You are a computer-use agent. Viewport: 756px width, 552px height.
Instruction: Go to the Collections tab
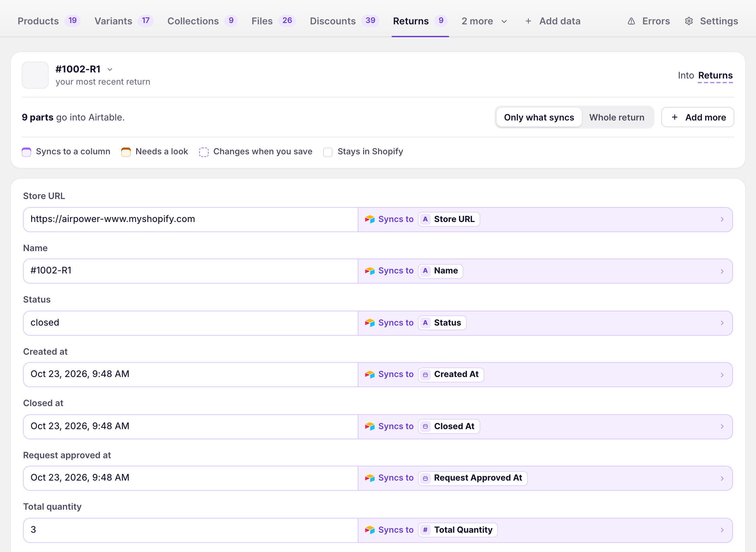202,21
